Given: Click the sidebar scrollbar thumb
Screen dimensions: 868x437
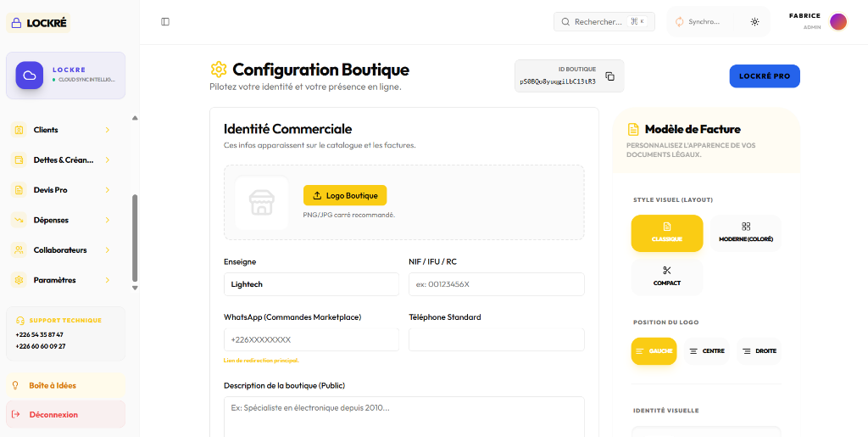Looking at the screenshot, I should [x=135, y=238].
